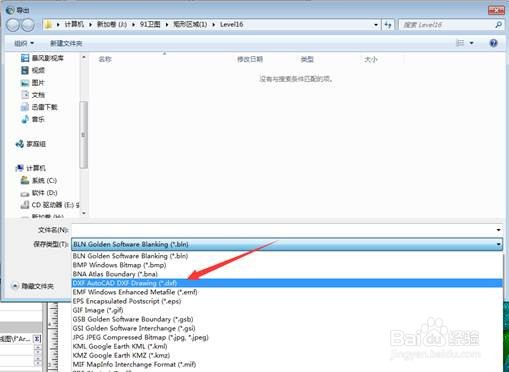This screenshot has height=372, width=509.
Task: Sort by 大小 column header
Action: coord(371,59)
